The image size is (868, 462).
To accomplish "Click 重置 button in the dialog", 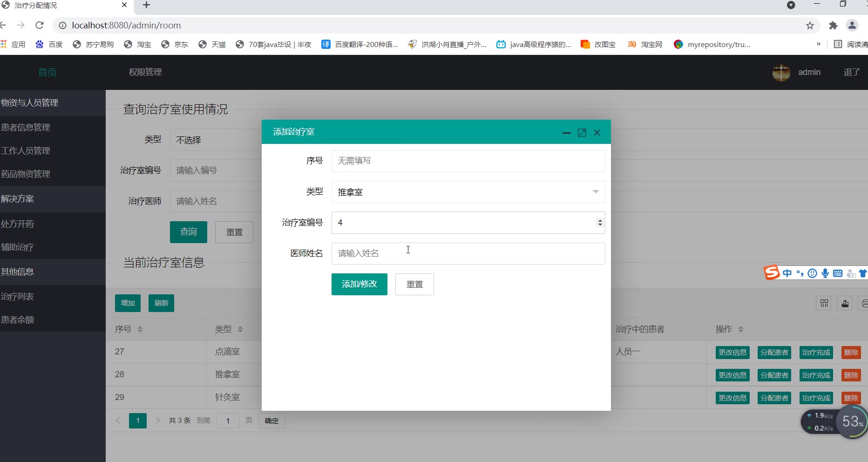I will click(414, 284).
